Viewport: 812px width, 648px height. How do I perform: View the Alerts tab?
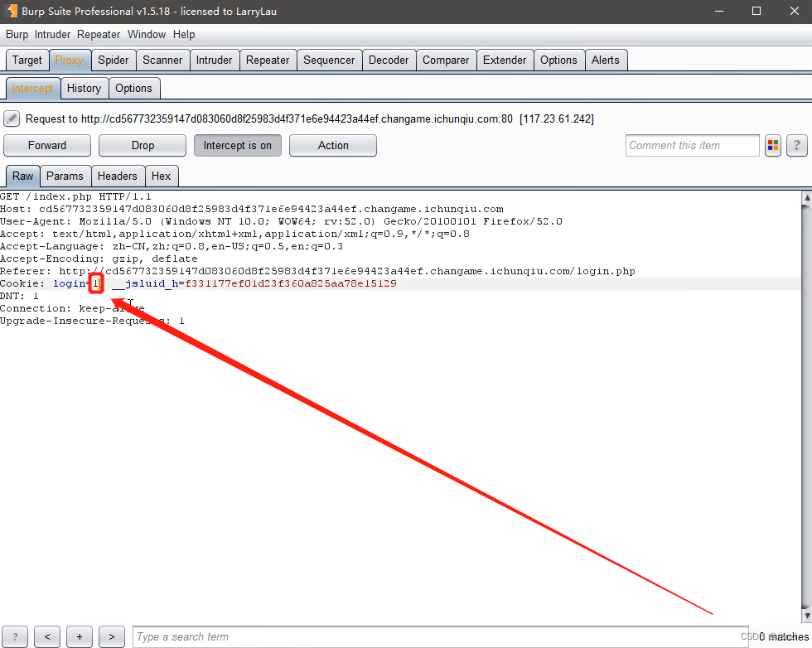point(606,60)
